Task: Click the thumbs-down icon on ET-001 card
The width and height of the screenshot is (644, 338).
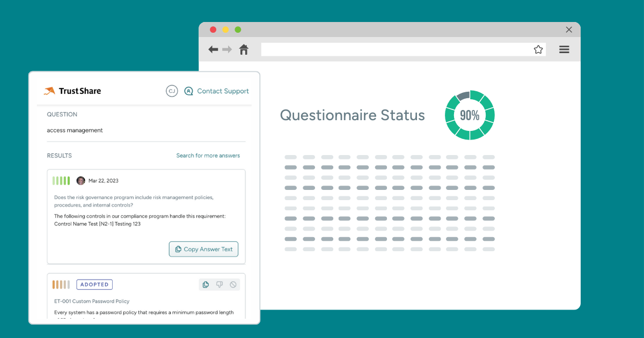Action: tap(219, 284)
